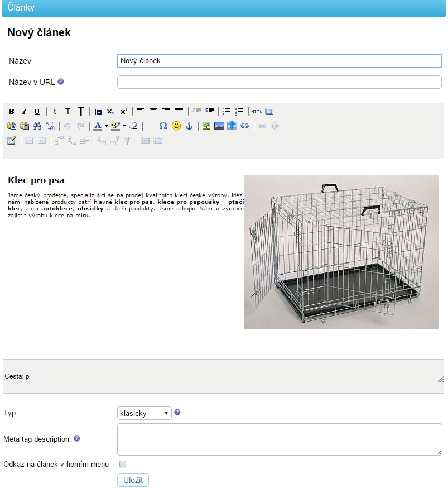This screenshot has height=488, width=448.
Task: Toggle bold formatting in the editor
Action: click(11, 111)
